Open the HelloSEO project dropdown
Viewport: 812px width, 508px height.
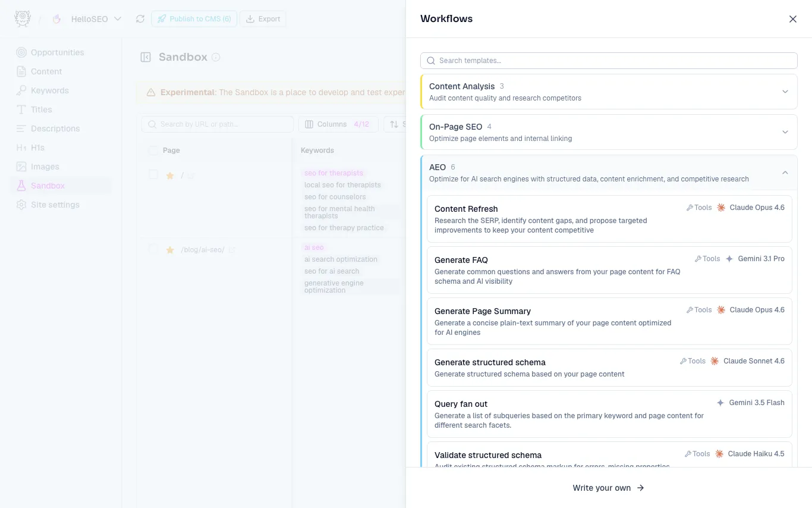click(x=95, y=19)
